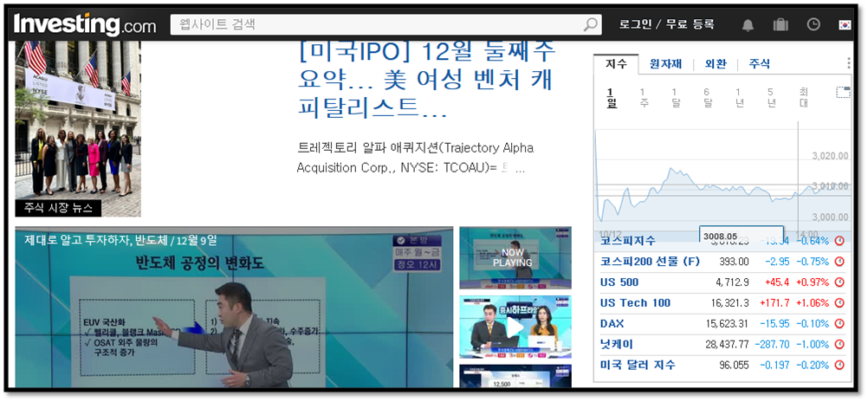Viewport: 868px width, 402px height.
Task: Click the +1.06% change for US Tech 100
Action: click(812, 303)
